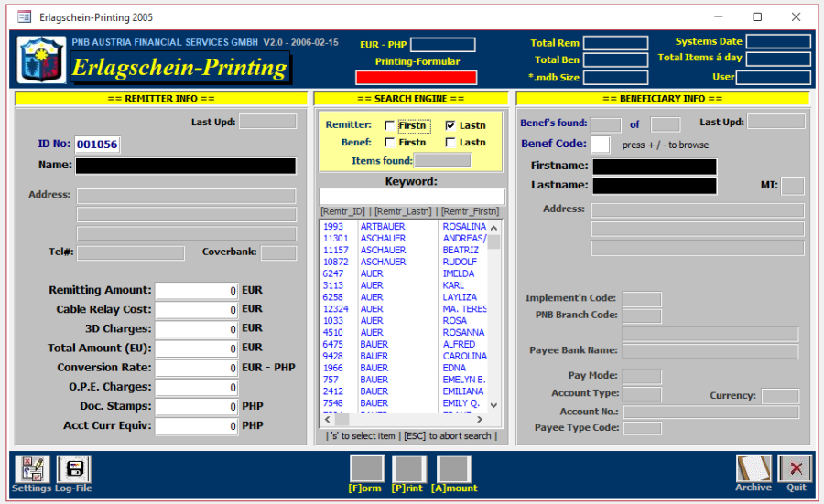Tick the Benef Lastn checkbox

[450, 143]
